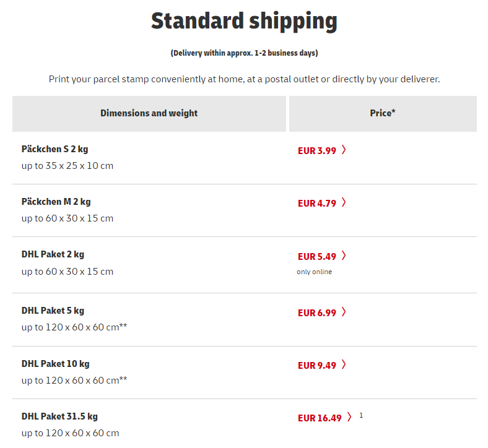Click the DHL Paket 5 kg row title
The height and width of the screenshot is (448, 488).
tap(53, 311)
